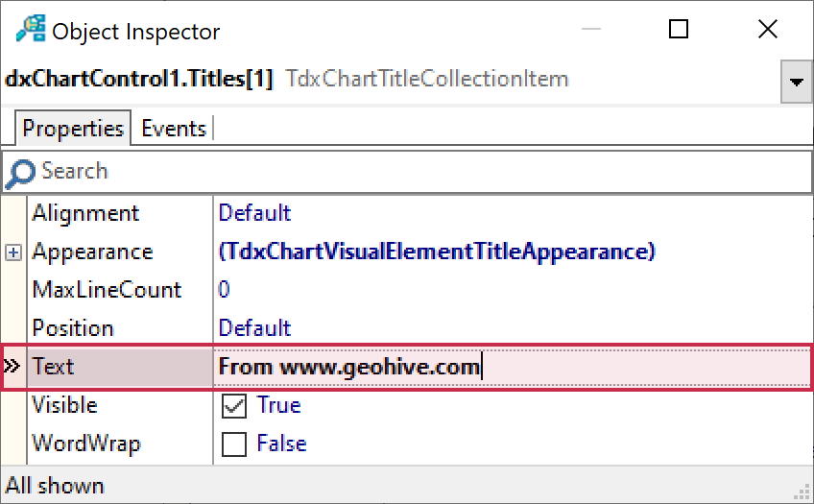The image size is (814, 504).
Task: Maximize the Object Inspector window
Action: [x=678, y=30]
